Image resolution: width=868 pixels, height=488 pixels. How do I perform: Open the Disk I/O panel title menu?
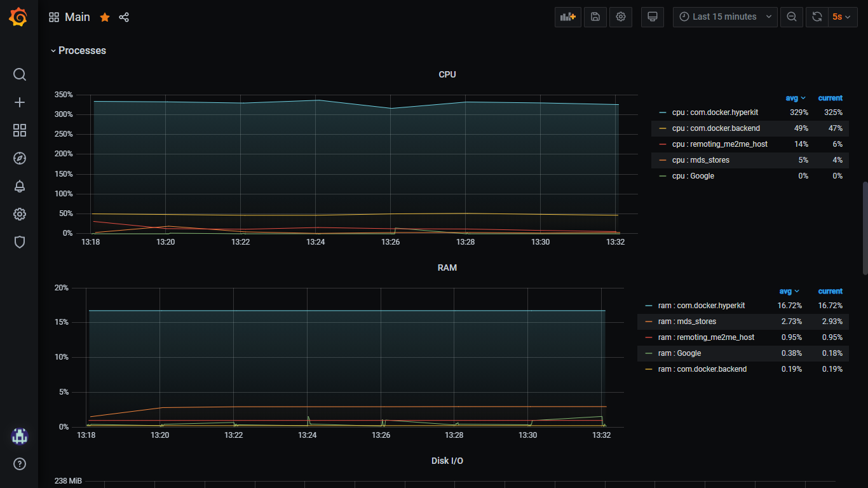click(447, 461)
